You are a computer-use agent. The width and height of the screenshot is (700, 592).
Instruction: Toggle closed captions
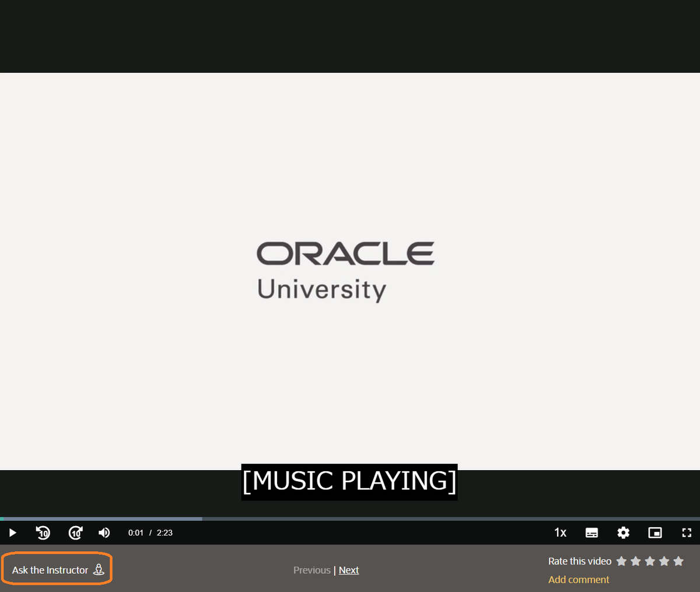pyautogui.click(x=591, y=533)
